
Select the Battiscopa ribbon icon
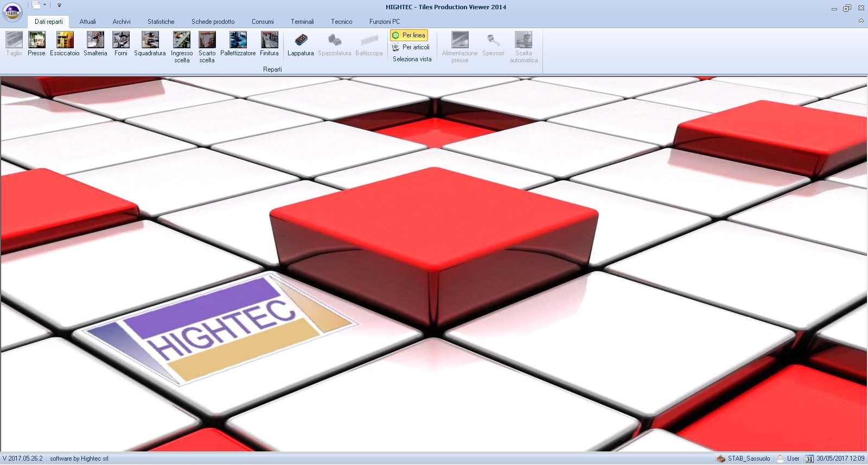point(369,44)
